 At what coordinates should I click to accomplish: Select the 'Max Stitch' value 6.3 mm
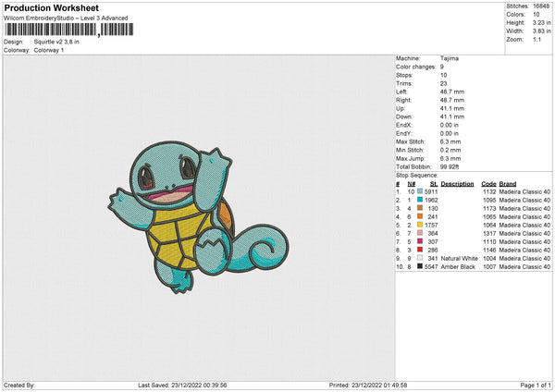pyautogui.click(x=450, y=141)
